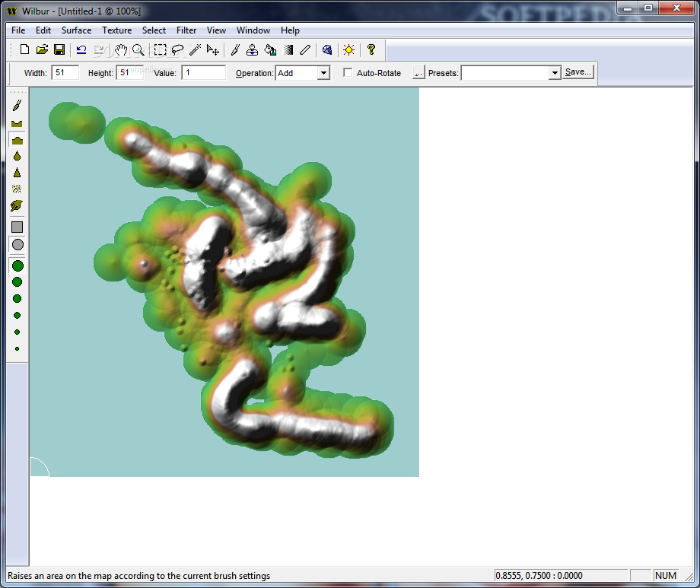Pick the largest green brush size
Image resolution: width=700 pixels, height=588 pixels.
pos(17,266)
